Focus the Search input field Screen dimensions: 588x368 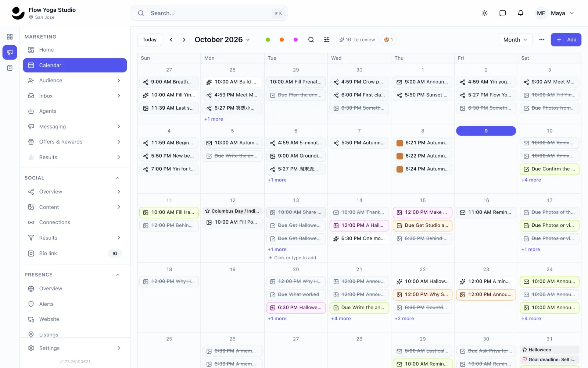coord(209,13)
